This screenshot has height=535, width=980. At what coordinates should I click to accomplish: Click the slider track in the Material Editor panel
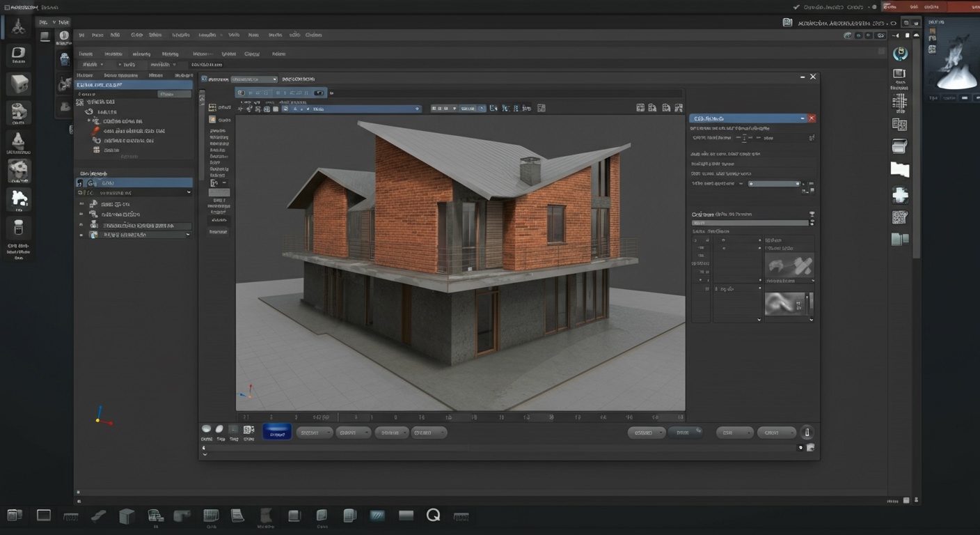pyautogui.click(x=773, y=183)
